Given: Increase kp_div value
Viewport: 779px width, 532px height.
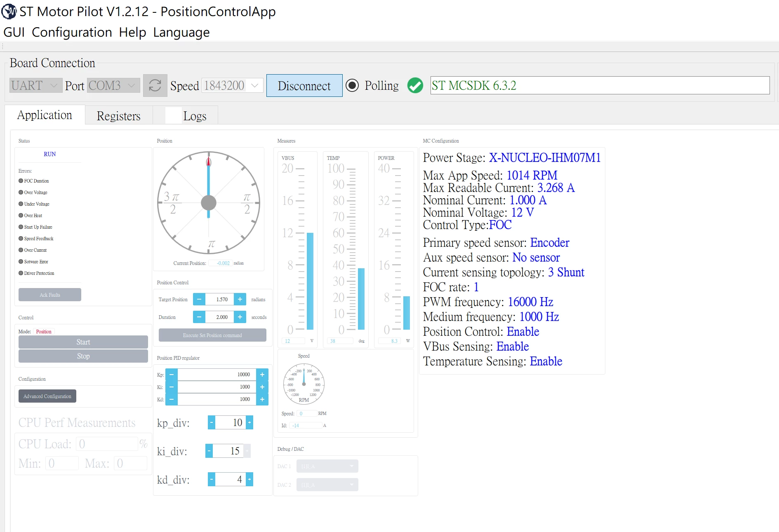Looking at the screenshot, I should click(249, 422).
